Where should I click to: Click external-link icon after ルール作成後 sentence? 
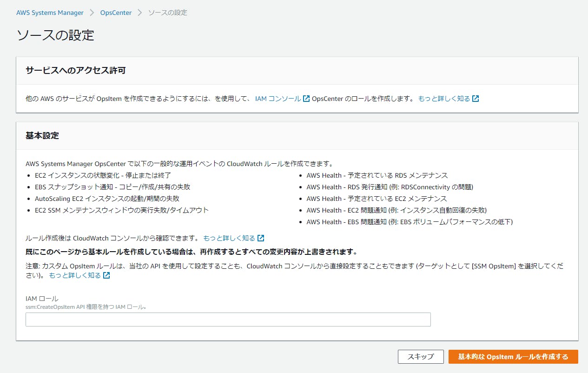pyautogui.click(x=261, y=238)
